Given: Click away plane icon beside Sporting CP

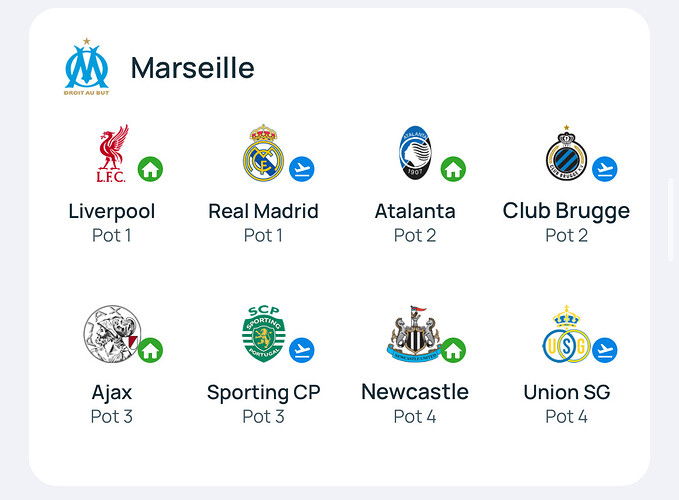Looking at the screenshot, I should coord(302,350).
